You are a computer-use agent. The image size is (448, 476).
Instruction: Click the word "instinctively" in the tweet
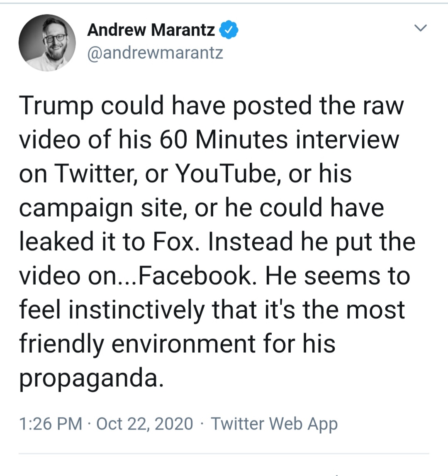coord(137,310)
